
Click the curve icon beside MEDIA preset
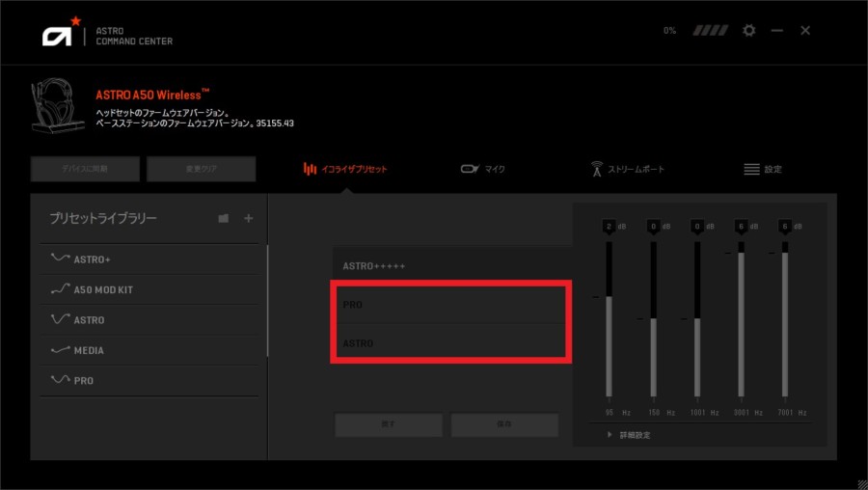click(x=60, y=350)
